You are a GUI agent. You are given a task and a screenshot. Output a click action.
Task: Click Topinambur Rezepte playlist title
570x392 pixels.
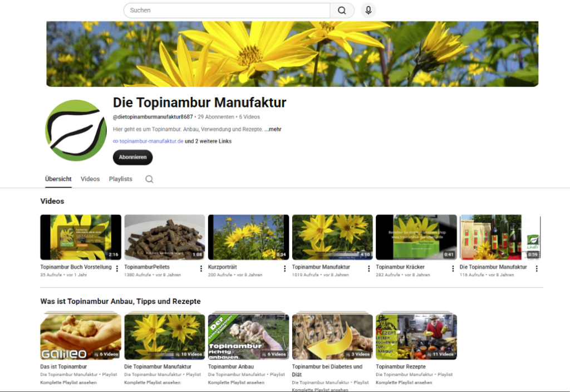pos(401,366)
